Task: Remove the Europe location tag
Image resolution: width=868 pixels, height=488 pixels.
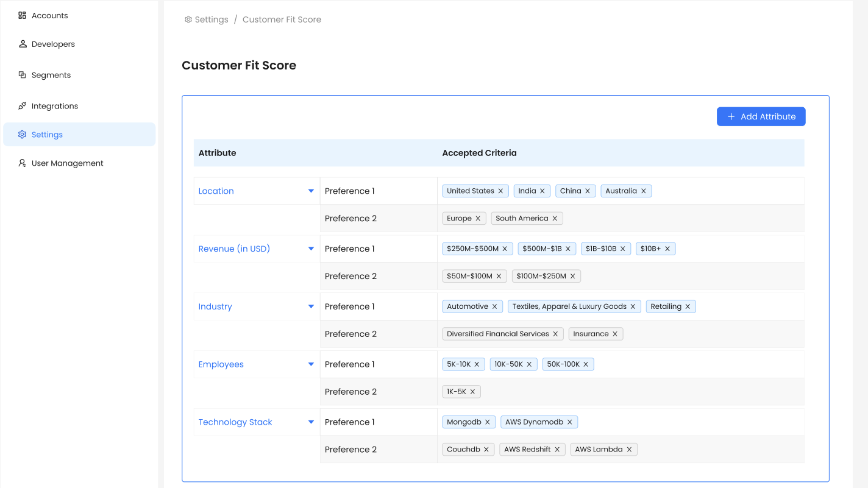Action: tap(478, 219)
